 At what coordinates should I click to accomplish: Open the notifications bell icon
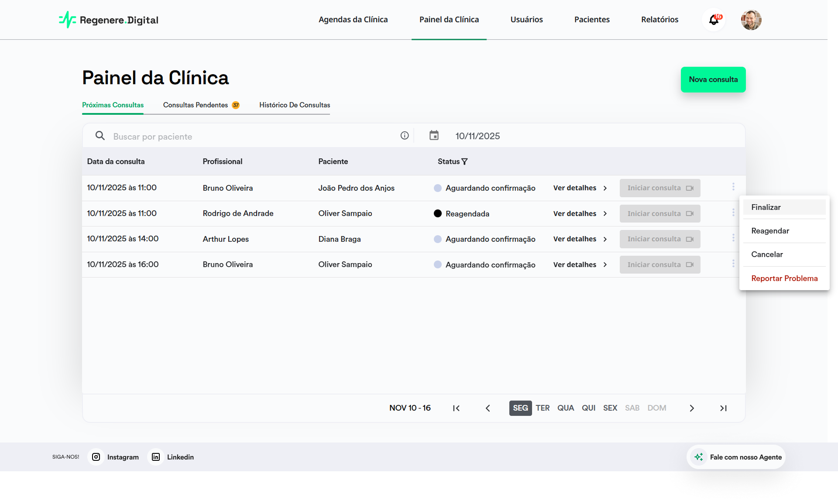point(714,20)
